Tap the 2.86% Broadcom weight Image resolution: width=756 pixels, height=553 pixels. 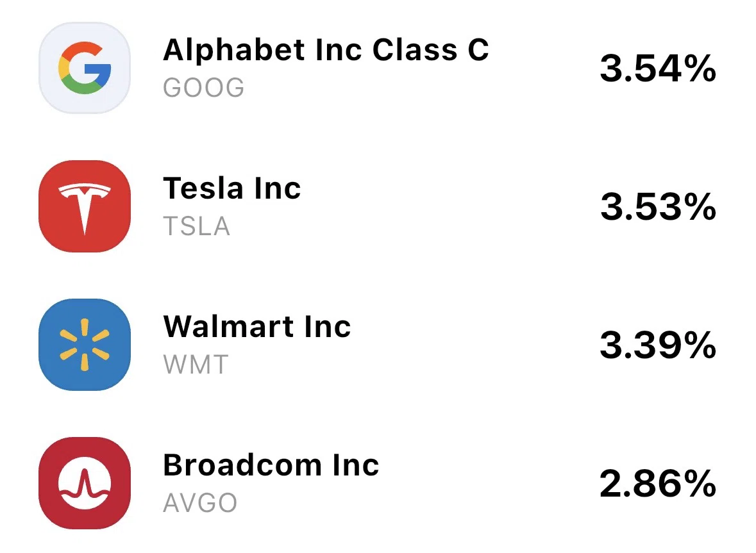tap(658, 484)
